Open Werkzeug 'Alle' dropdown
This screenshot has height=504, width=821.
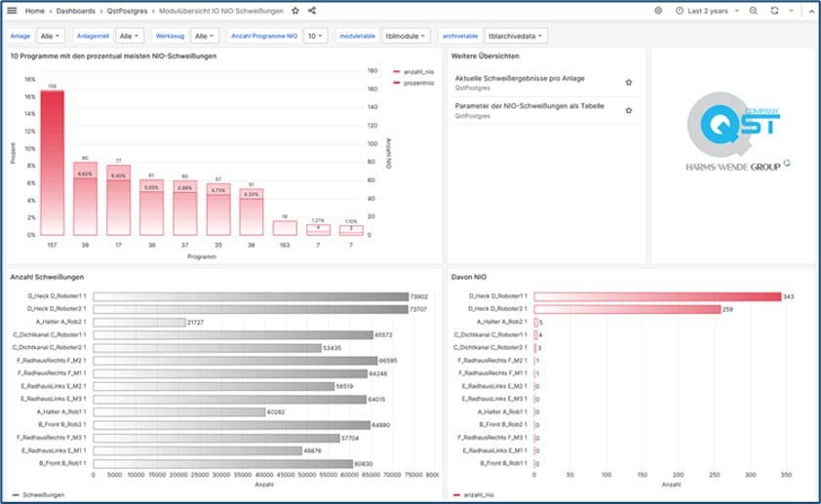(x=205, y=36)
